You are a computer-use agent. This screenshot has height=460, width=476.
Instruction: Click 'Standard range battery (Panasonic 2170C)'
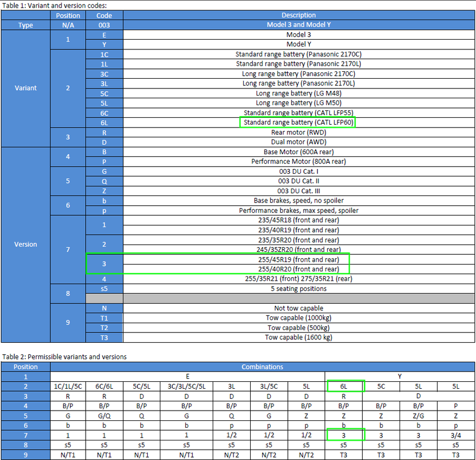click(299, 54)
